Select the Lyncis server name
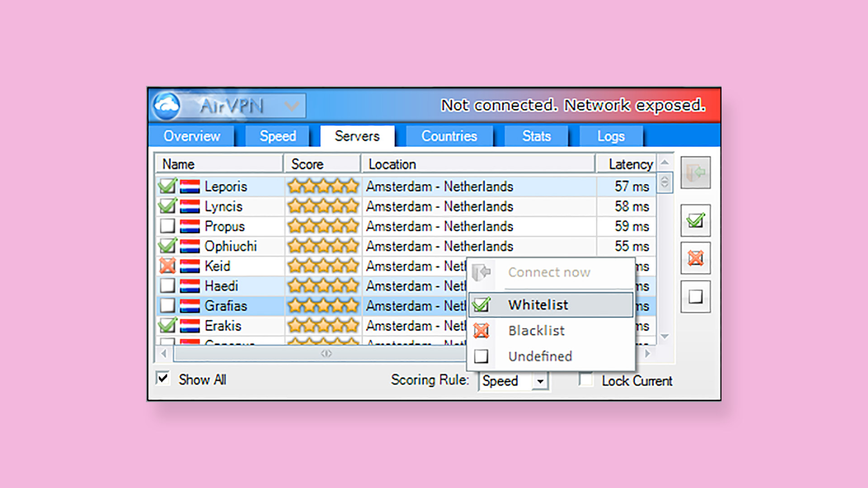The image size is (868, 488). (x=223, y=206)
